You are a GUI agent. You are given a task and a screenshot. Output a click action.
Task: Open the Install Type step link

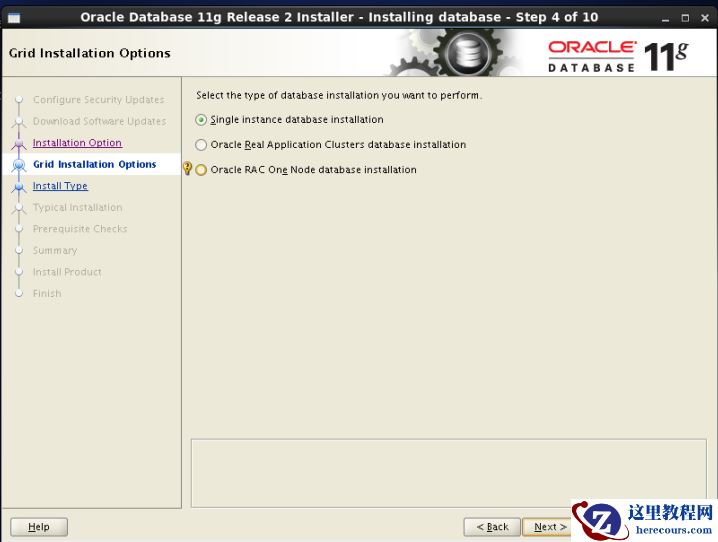coord(60,186)
